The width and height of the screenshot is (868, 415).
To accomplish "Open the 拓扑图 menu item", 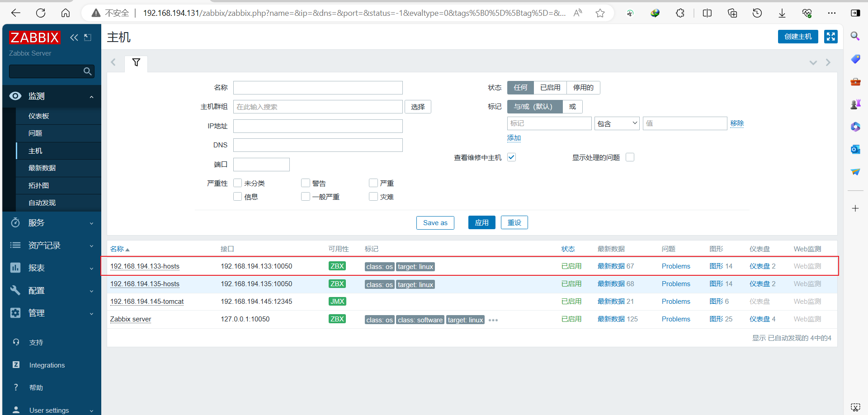I will [x=58, y=186].
